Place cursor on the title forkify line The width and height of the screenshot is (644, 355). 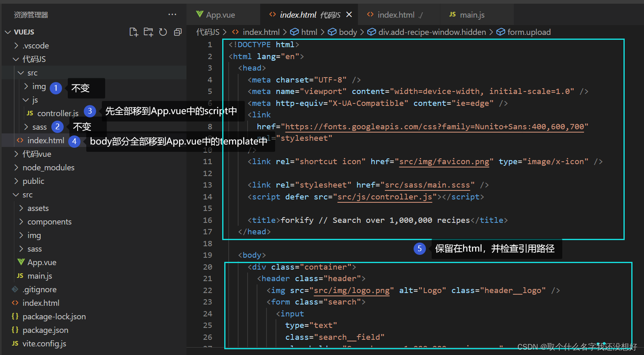pos(377,220)
